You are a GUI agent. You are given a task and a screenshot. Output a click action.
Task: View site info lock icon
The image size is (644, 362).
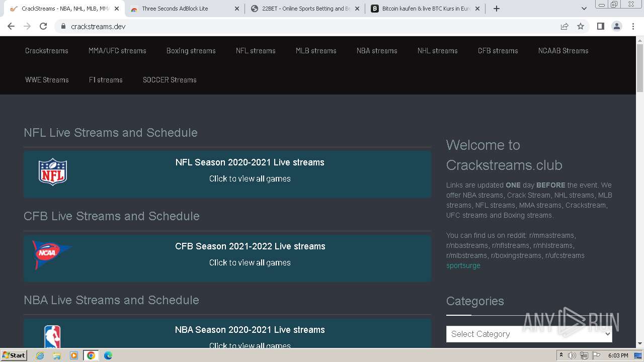(63, 27)
